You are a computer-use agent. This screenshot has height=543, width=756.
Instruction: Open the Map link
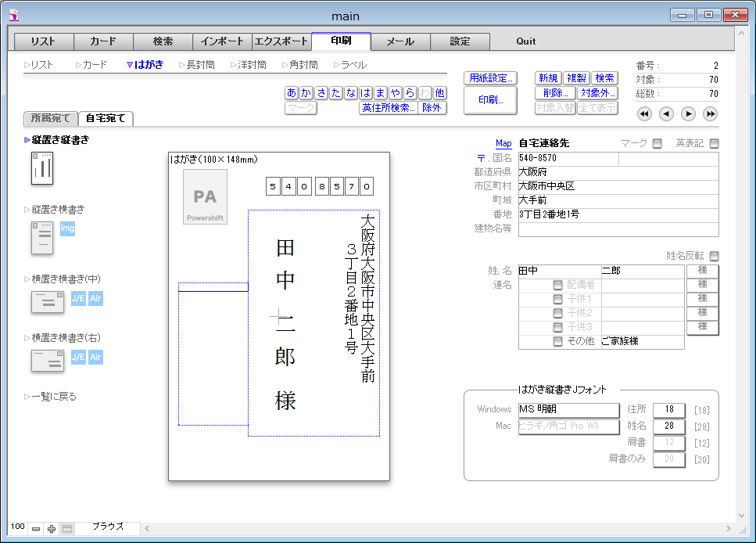coord(503,144)
